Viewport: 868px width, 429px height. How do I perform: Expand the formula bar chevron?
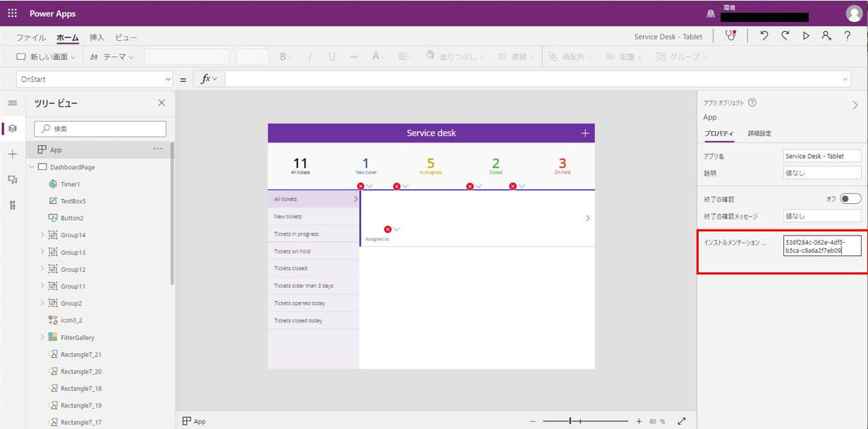click(846, 80)
